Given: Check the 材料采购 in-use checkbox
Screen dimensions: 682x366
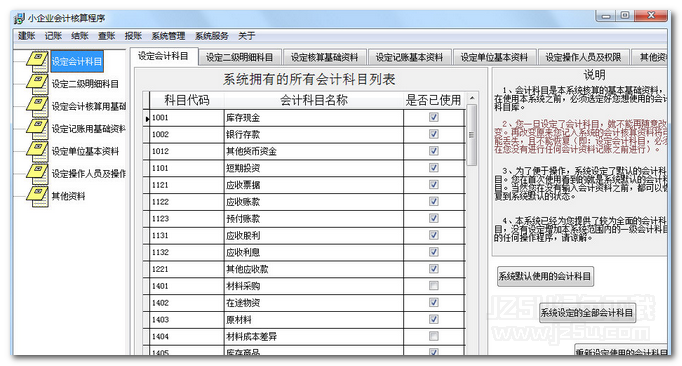Looking at the screenshot, I should (x=434, y=285).
